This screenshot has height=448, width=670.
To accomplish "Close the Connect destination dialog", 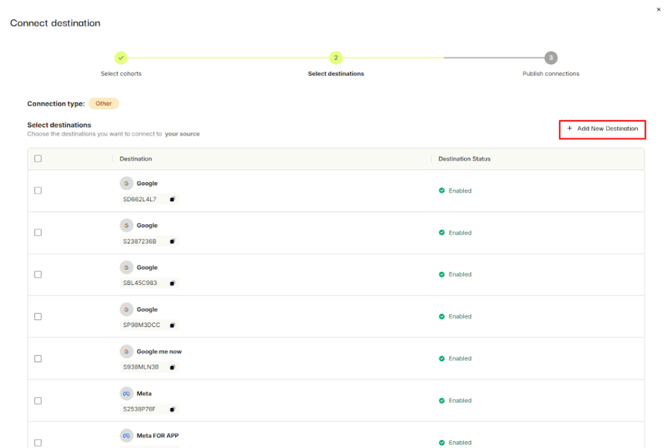I will click(658, 10).
